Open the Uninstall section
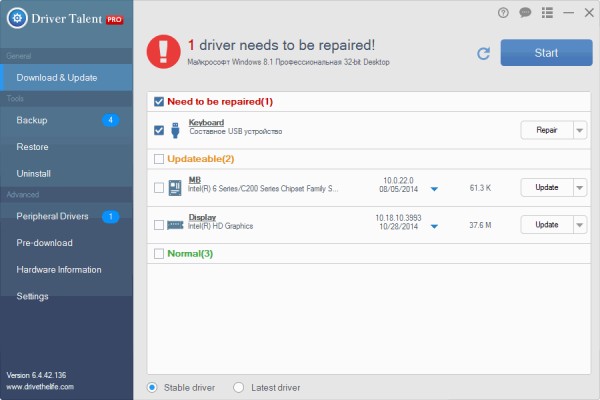 (67, 174)
